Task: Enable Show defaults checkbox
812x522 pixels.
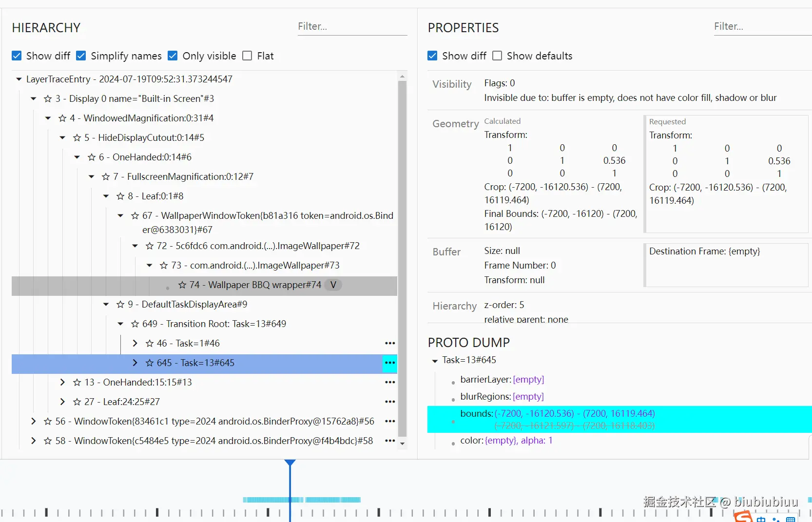Action: 497,56
